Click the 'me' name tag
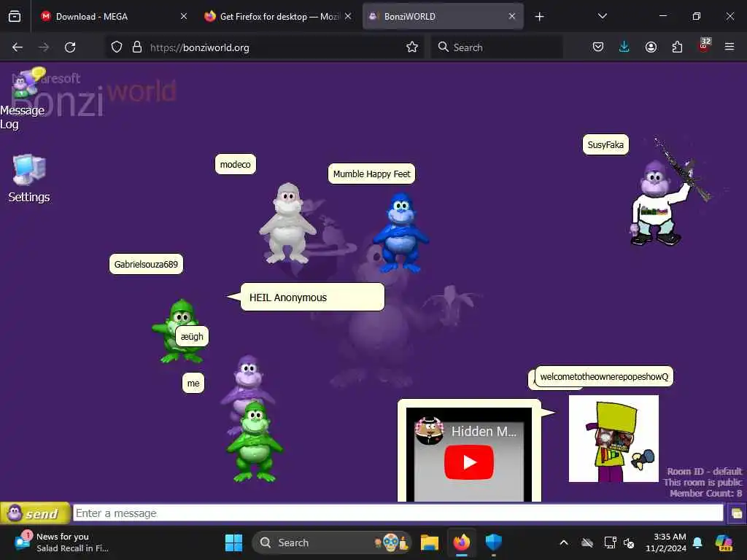This screenshot has height=560, width=747. [x=193, y=384]
